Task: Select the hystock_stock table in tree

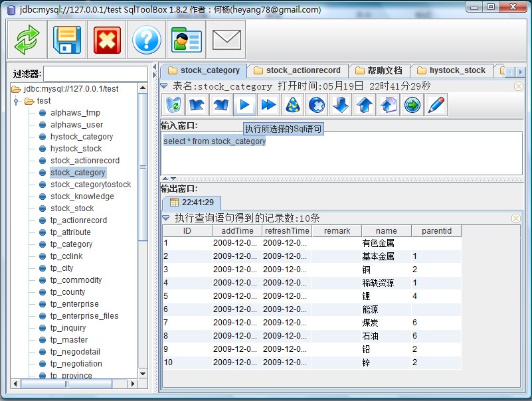Action: click(76, 149)
